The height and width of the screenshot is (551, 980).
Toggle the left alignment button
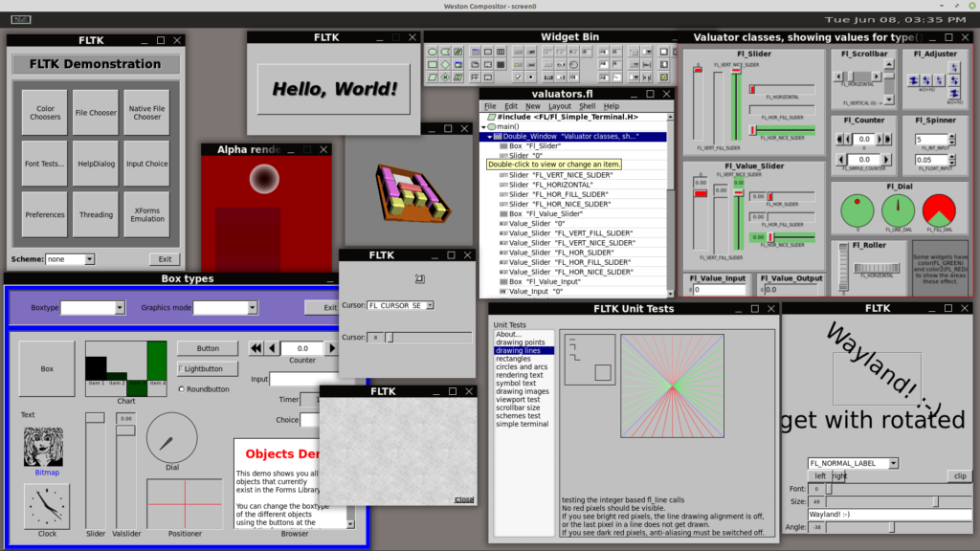pos(820,475)
